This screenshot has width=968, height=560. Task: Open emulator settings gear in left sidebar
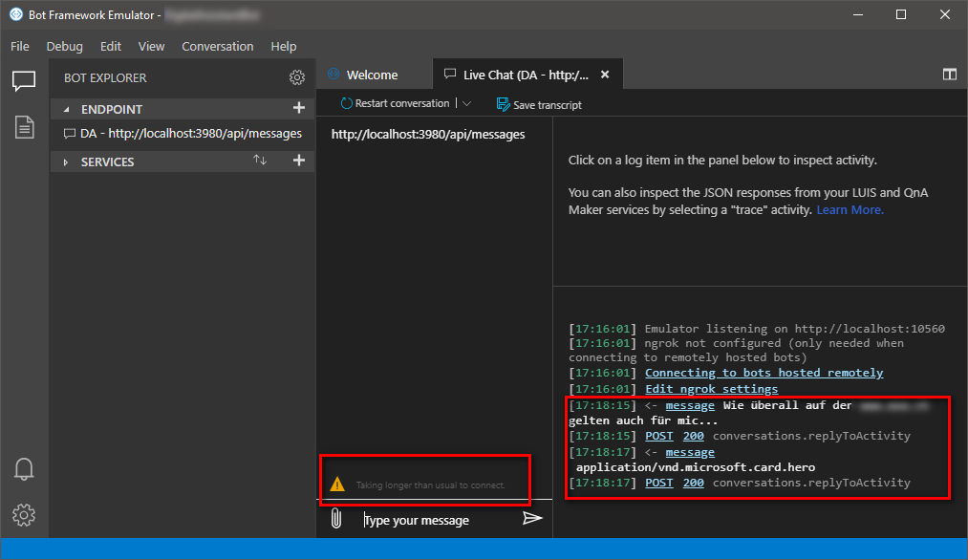24,514
